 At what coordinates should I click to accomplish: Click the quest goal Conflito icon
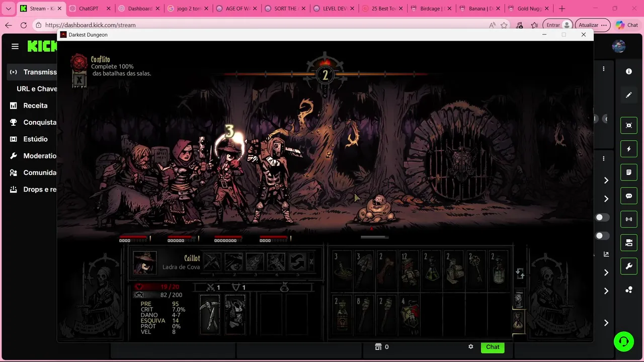79,62
